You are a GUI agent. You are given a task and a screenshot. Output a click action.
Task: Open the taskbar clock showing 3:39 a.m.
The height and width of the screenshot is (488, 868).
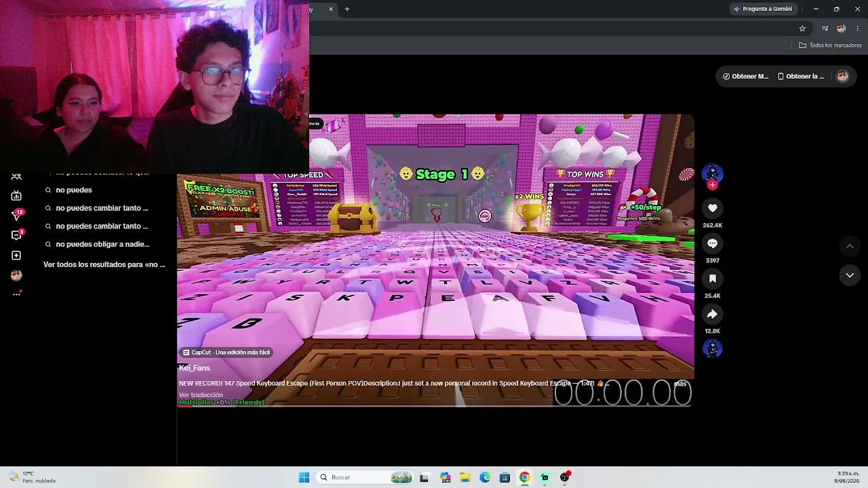coord(848,477)
